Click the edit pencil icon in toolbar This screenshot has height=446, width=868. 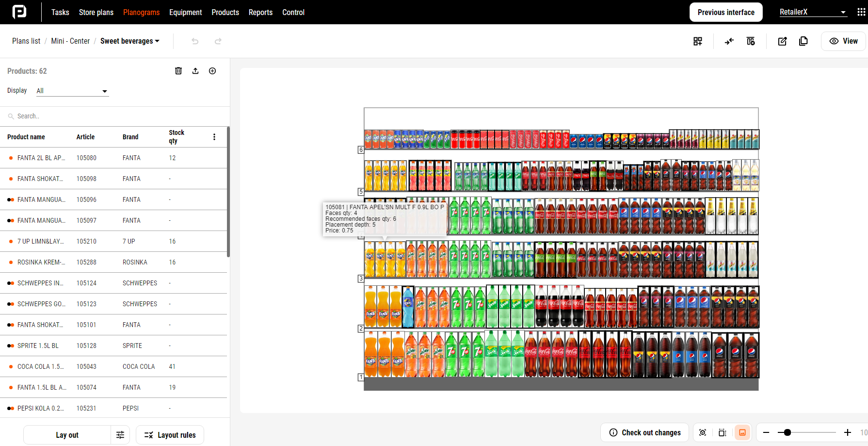point(782,41)
